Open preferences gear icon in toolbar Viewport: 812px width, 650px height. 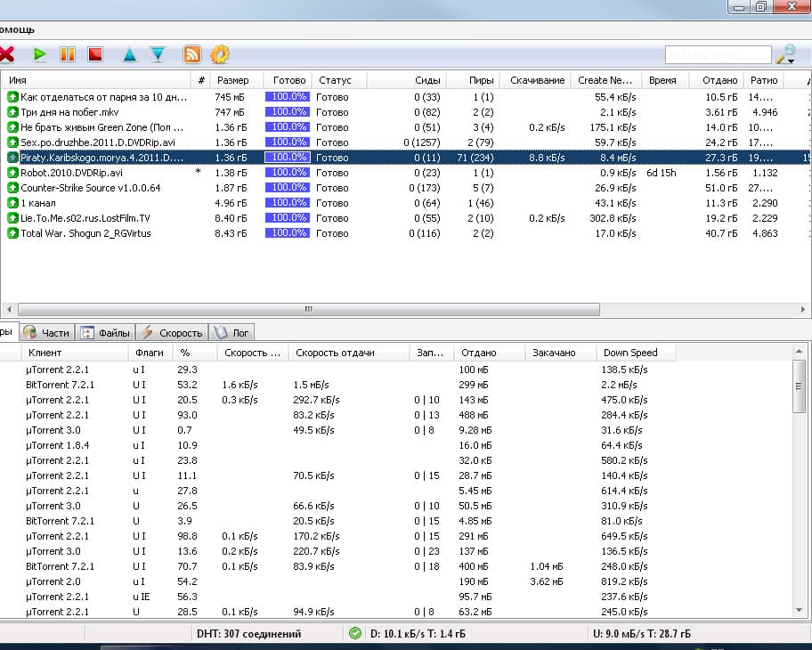220,54
